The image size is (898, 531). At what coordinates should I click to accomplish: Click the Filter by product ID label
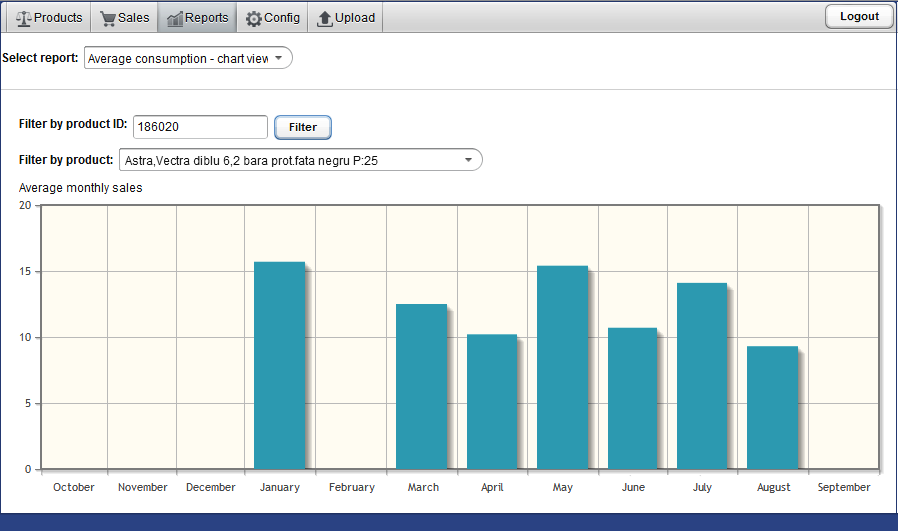73,124
